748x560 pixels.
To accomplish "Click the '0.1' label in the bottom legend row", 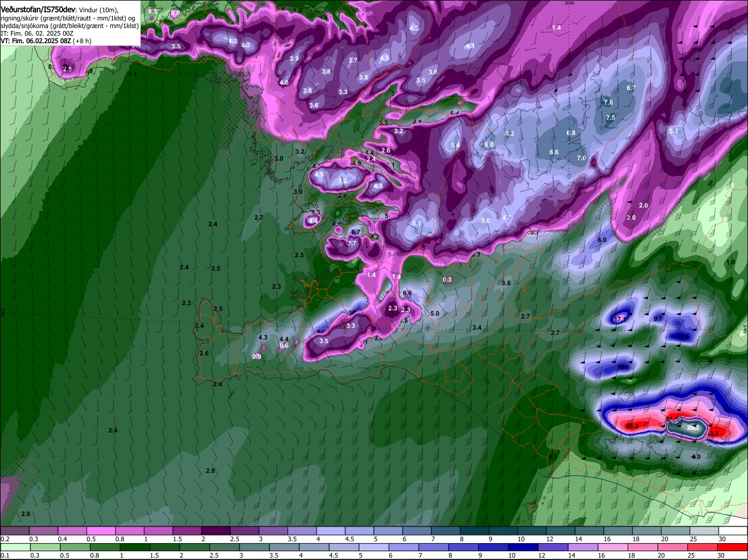I will click(5, 556).
